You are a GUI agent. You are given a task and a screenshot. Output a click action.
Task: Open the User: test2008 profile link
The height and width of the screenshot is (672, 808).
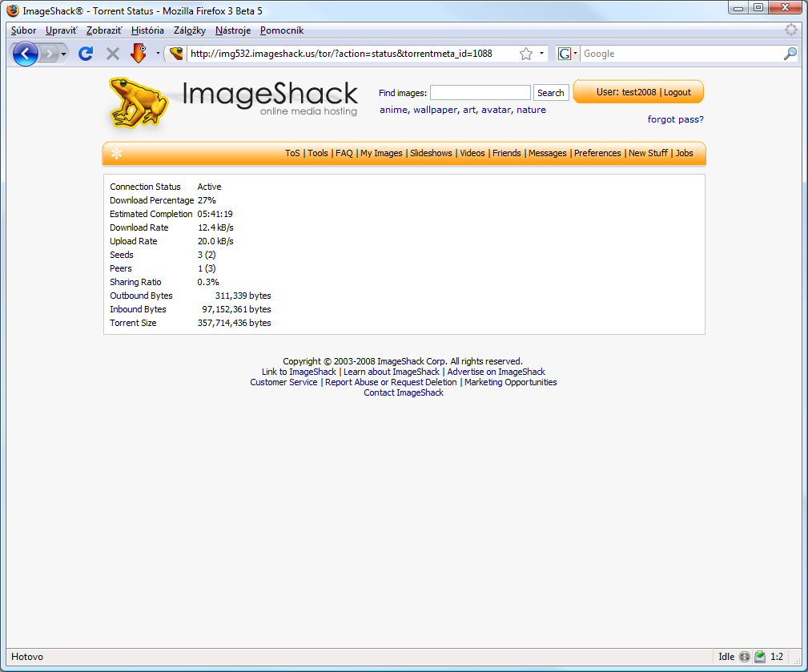[x=626, y=92]
